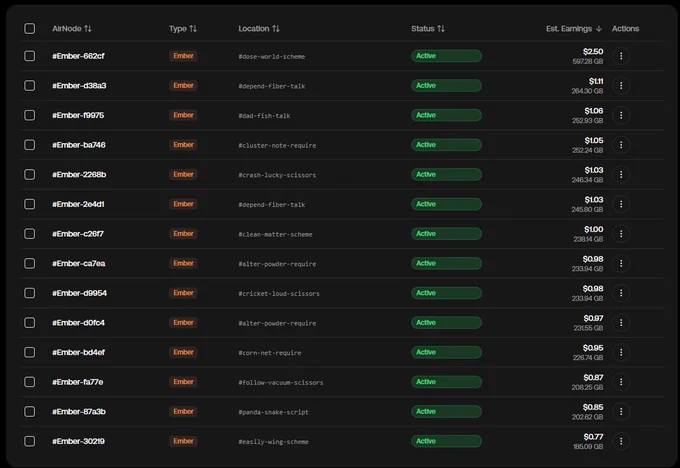
Task: Check the box for #Ember-2e4d1
Action: pyautogui.click(x=29, y=204)
